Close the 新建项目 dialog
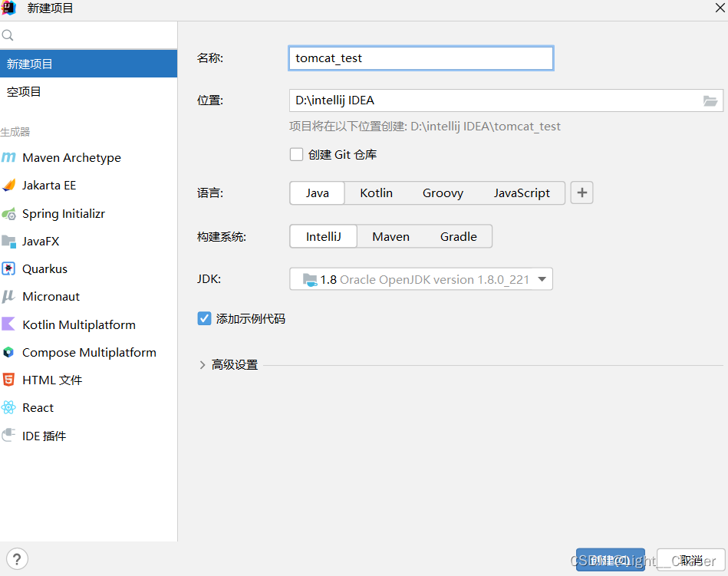The width and height of the screenshot is (728, 576). (x=720, y=8)
